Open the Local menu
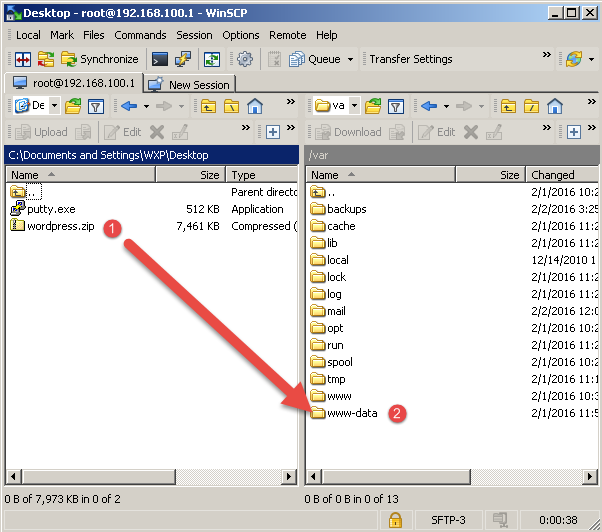This screenshot has width=602, height=532. pos(28,35)
